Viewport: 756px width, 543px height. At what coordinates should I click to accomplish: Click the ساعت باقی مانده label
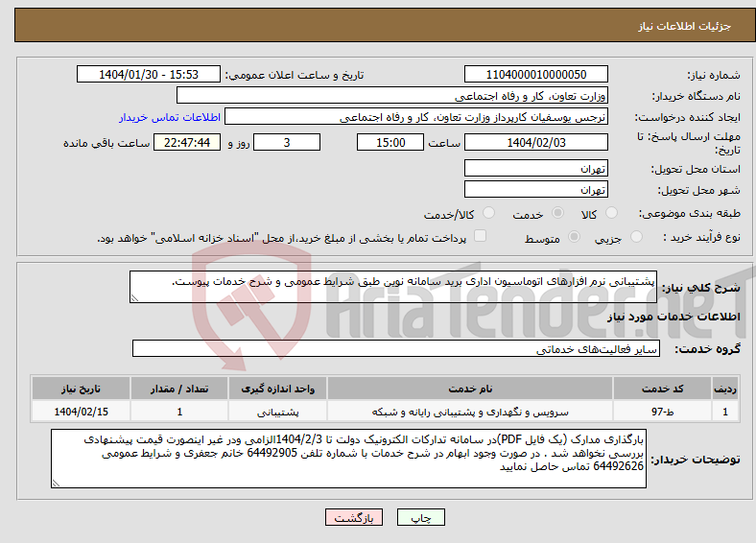(x=106, y=143)
